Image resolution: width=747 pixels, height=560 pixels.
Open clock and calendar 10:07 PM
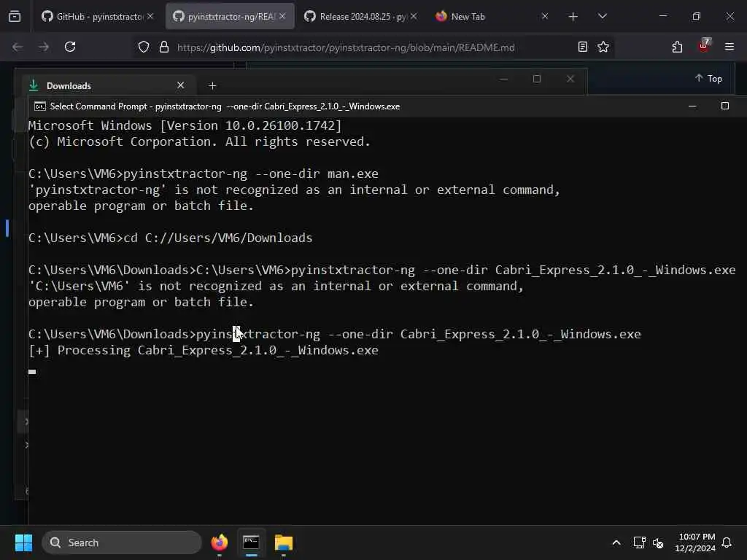(695, 542)
